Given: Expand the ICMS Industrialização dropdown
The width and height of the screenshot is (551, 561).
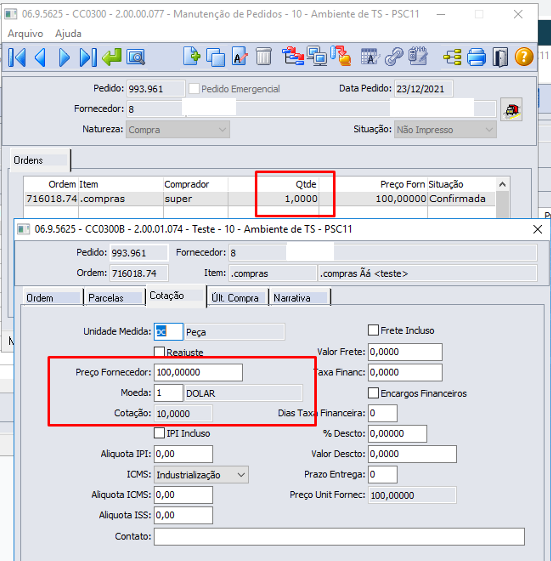Looking at the screenshot, I should [201, 475].
